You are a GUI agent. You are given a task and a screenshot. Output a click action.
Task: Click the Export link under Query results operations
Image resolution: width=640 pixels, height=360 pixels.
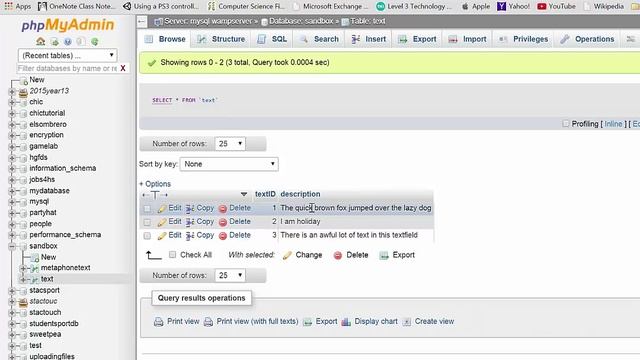click(326, 322)
